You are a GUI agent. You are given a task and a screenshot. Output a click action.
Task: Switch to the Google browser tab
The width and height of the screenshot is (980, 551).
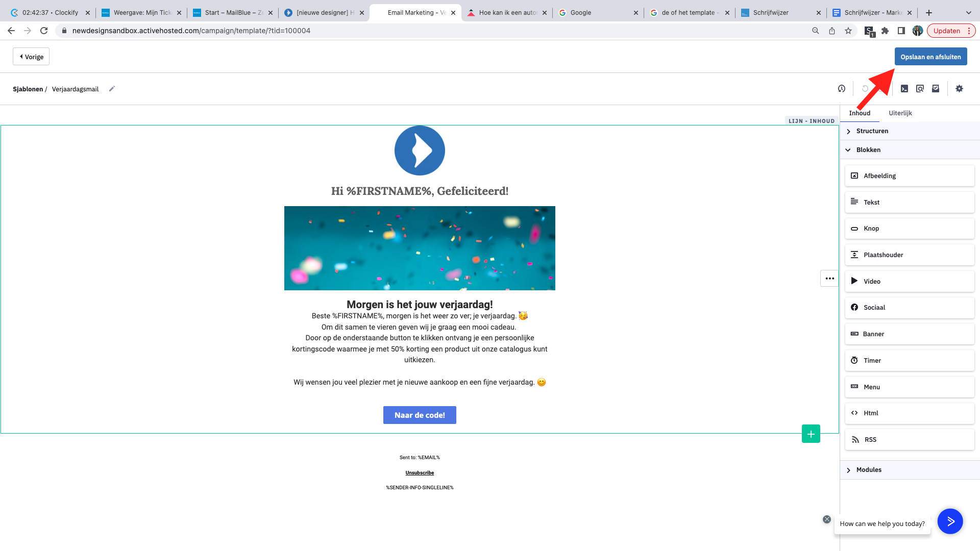pyautogui.click(x=598, y=13)
